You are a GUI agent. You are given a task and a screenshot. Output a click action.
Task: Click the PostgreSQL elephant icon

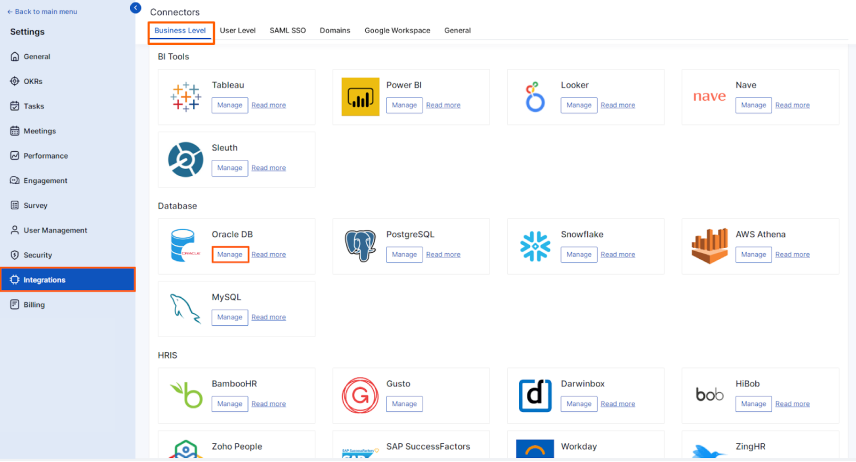pos(360,246)
